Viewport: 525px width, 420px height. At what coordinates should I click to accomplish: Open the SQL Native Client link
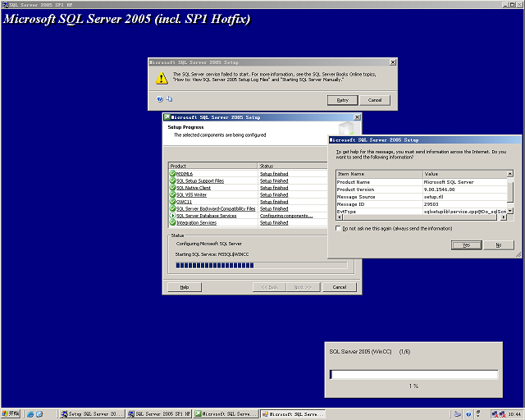(194, 188)
